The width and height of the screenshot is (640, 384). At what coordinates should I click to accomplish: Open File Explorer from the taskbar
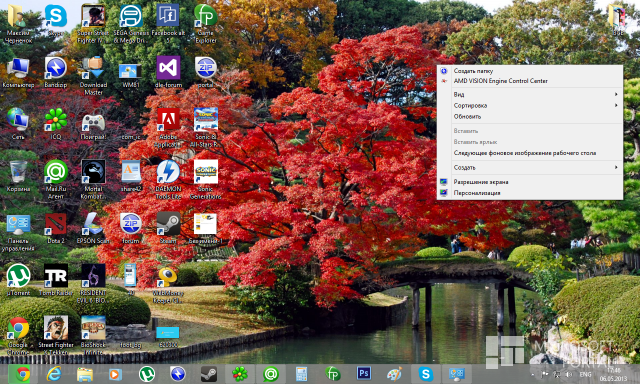85,374
